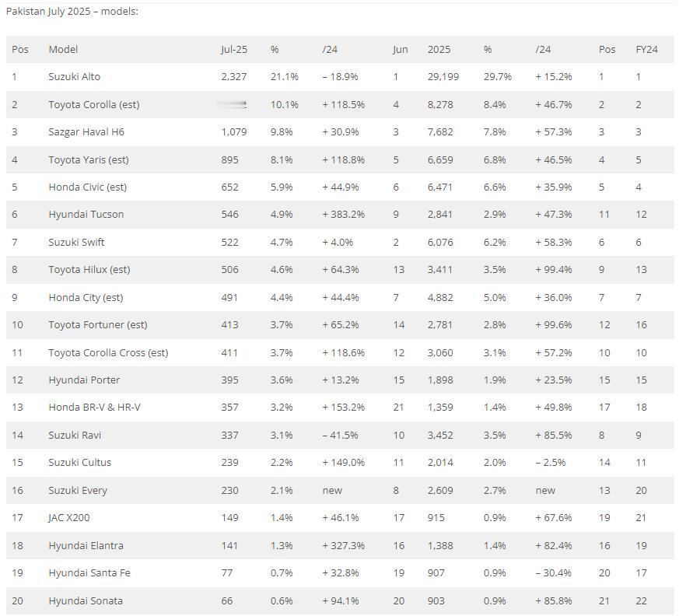Click Toyota Fortuner (est) model name
The image size is (686, 616).
point(98,324)
